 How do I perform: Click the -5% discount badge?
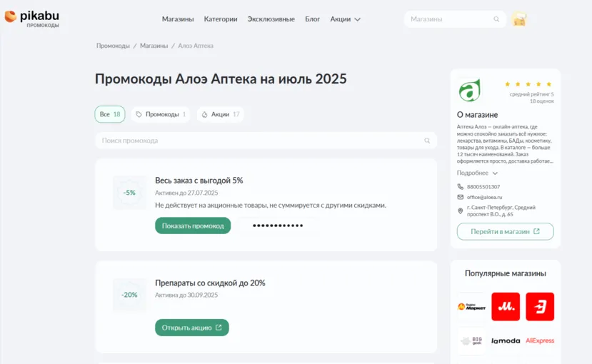tap(129, 193)
